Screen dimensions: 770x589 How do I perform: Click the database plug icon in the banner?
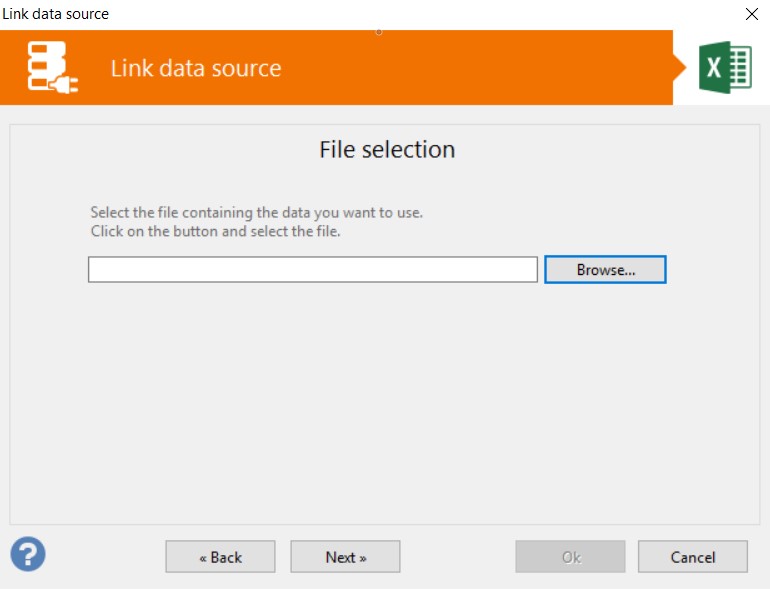pos(53,67)
